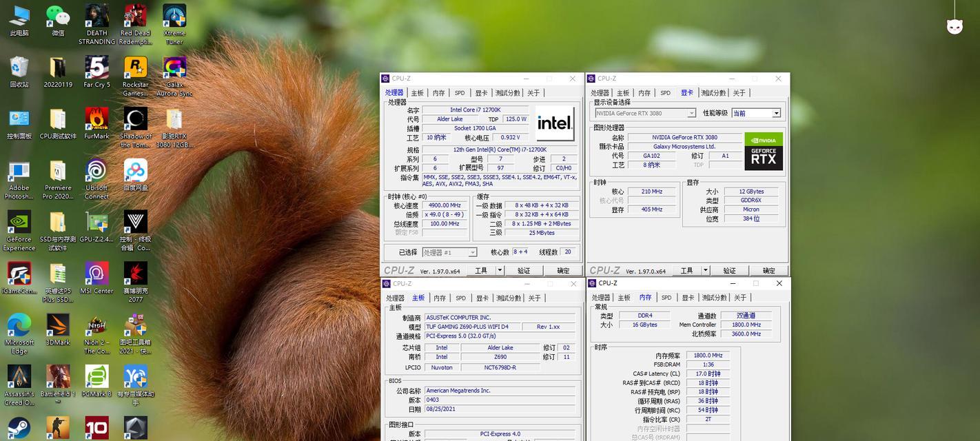Open the iGameCenter desktop icon

(19, 279)
